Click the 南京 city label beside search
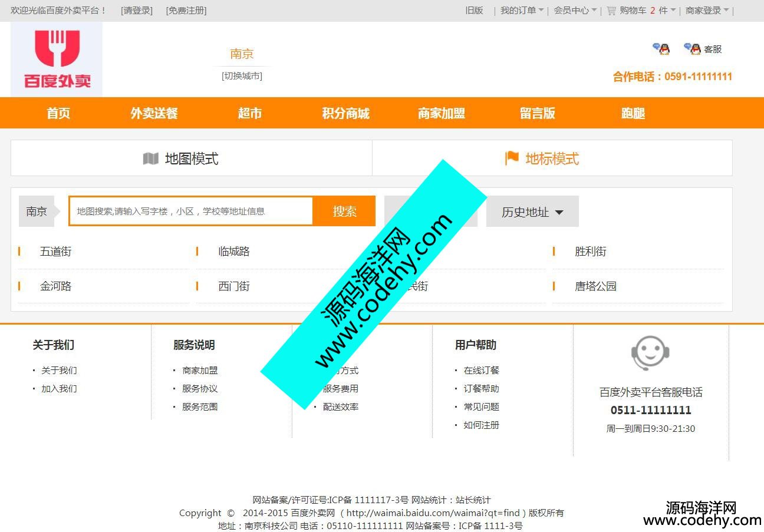This screenshot has width=764, height=532. click(x=37, y=211)
